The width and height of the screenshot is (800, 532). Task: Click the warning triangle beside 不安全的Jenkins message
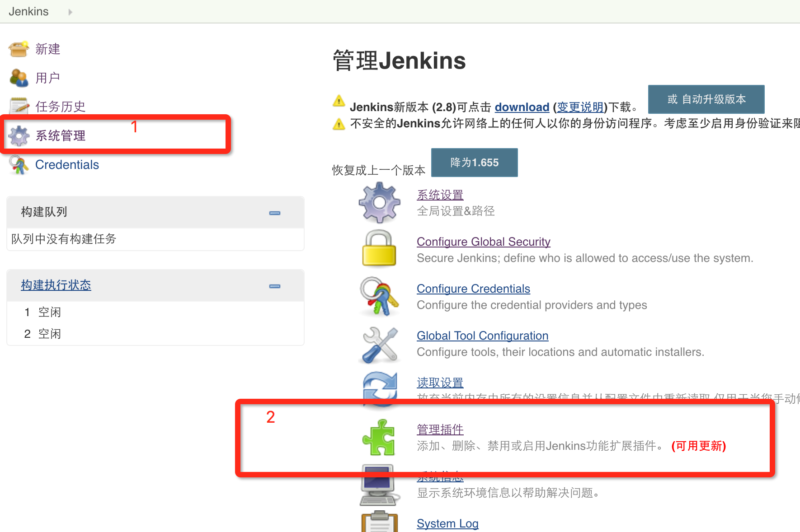339,124
